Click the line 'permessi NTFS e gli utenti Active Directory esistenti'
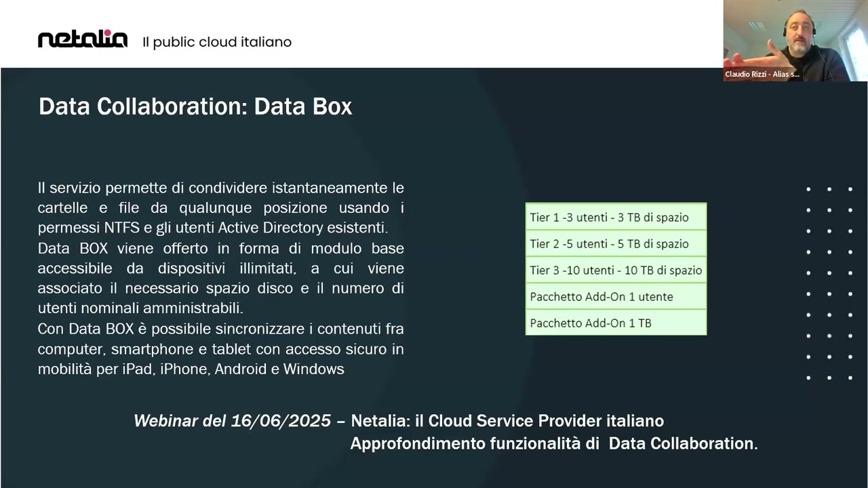Screen dimensions: 868x488 pyautogui.click(x=213, y=228)
